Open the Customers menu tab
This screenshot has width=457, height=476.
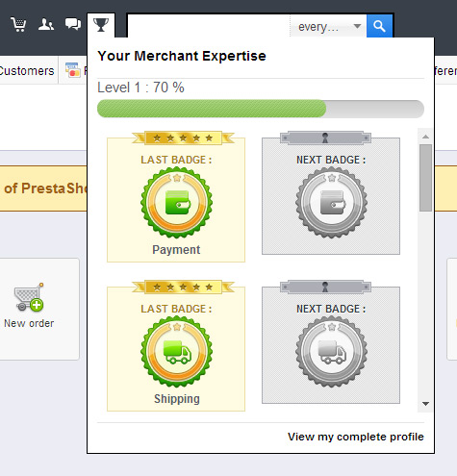click(x=27, y=70)
